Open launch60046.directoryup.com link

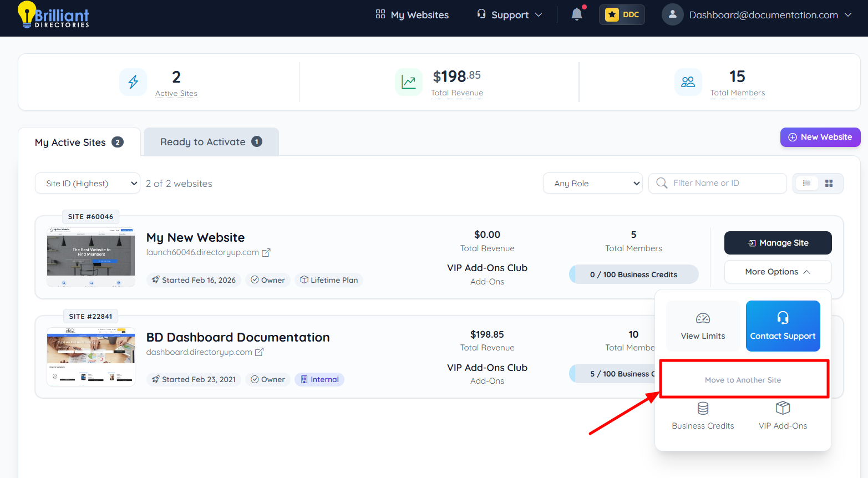point(202,252)
